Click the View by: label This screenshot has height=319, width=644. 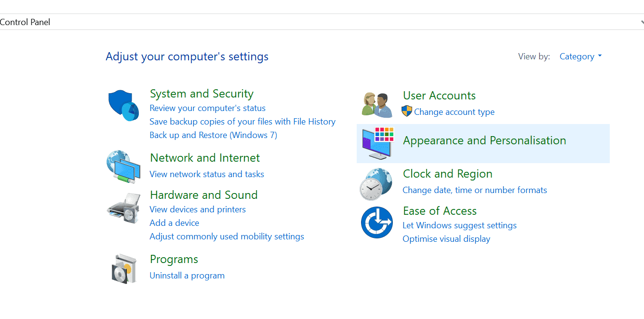click(534, 56)
